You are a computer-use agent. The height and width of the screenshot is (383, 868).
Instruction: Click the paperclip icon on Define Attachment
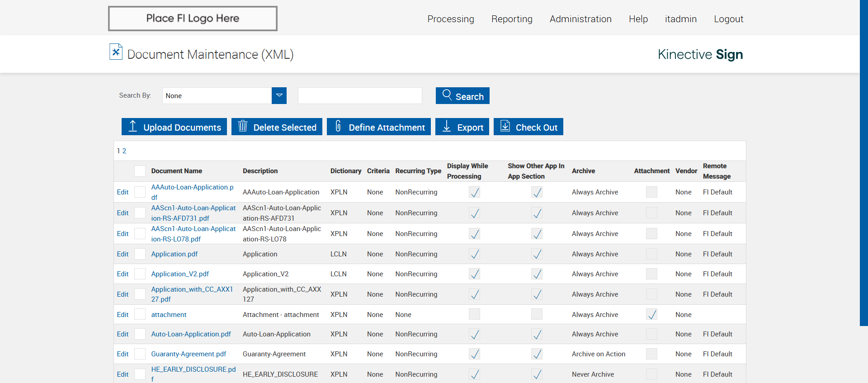click(338, 126)
